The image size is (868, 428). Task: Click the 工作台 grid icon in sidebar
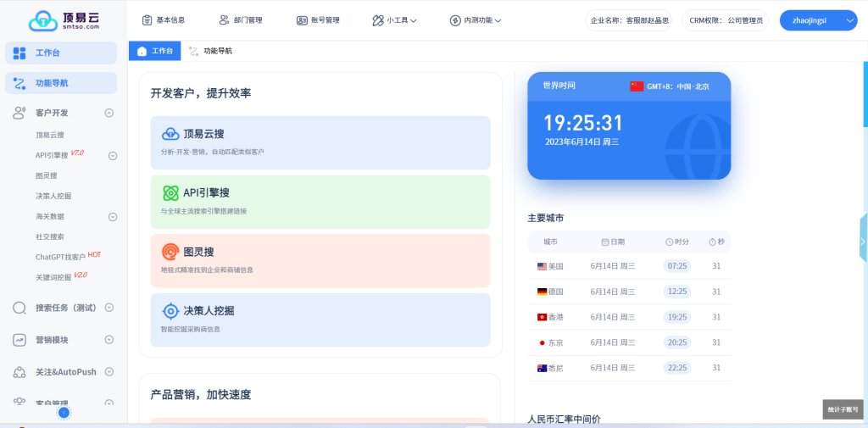tap(19, 53)
